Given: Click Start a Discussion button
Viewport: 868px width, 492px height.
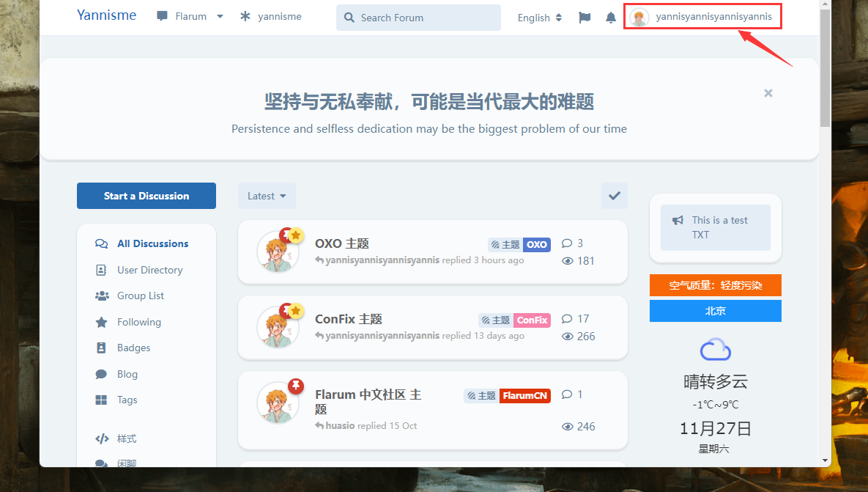Looking at the screenshot, I should coord(146,196).
